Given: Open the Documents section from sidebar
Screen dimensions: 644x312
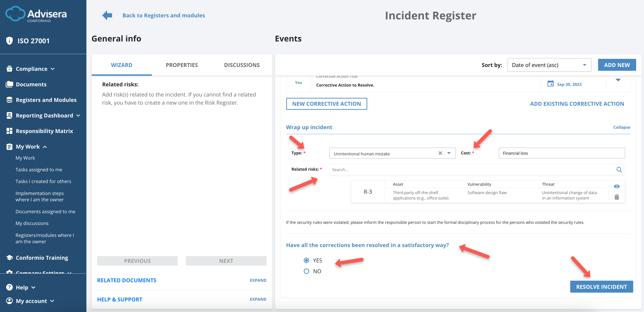Looking at the screenshot, I should coord(31,84).
